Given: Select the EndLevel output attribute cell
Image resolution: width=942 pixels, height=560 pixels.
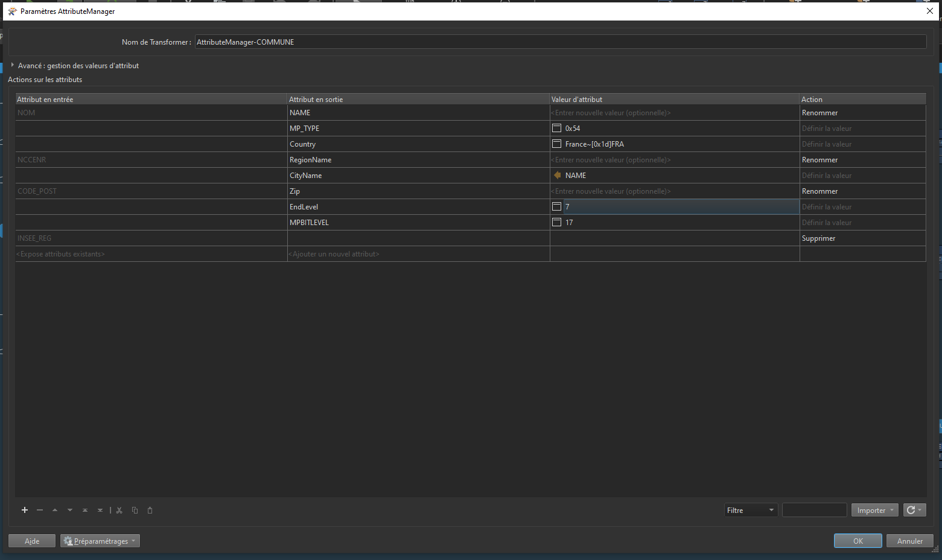Looking at the screenshot, I should click(x=419, y=207).
